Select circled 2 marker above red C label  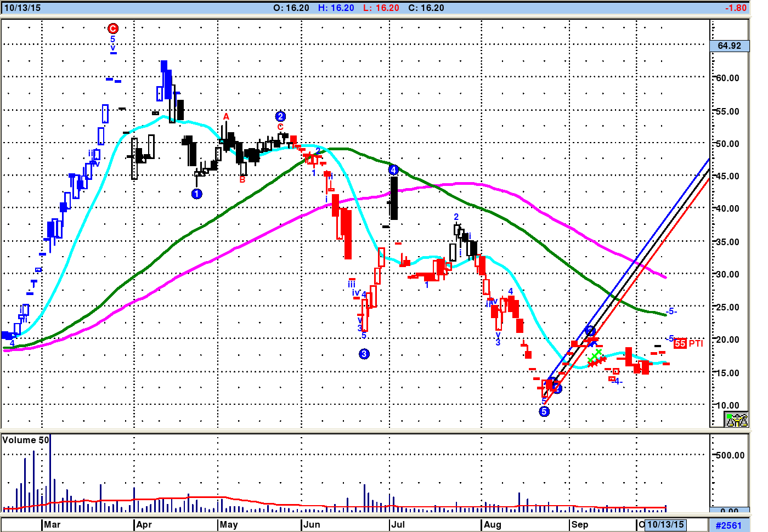click(280, 116)
